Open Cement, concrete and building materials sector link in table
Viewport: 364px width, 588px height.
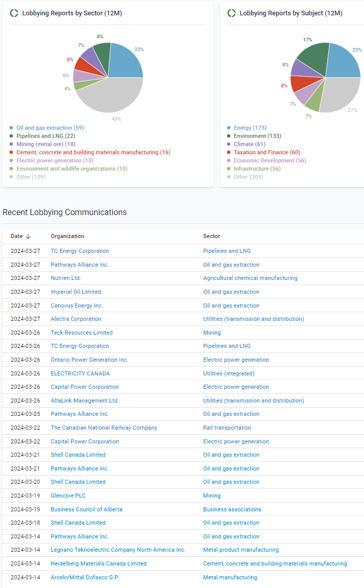click(275, 563)
